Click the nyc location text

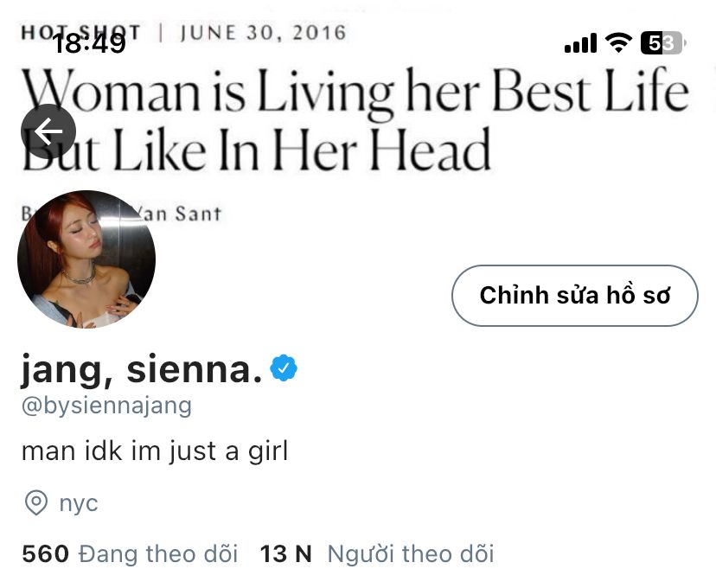(79, 503)
